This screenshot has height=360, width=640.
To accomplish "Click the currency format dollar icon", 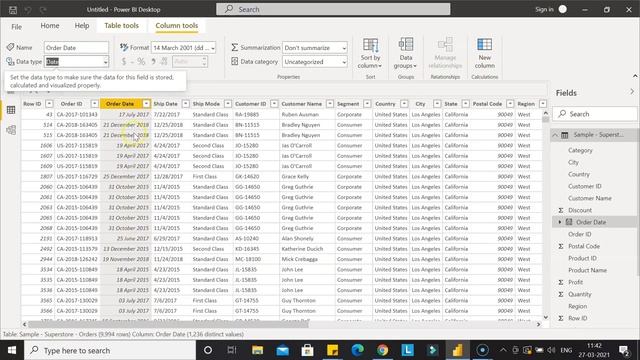I will tap(124, 62).
